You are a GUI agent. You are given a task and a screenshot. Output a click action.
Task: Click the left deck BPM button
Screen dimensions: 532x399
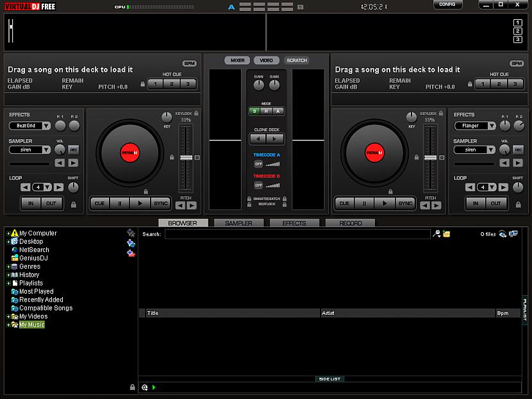click(x=189, y=64)
